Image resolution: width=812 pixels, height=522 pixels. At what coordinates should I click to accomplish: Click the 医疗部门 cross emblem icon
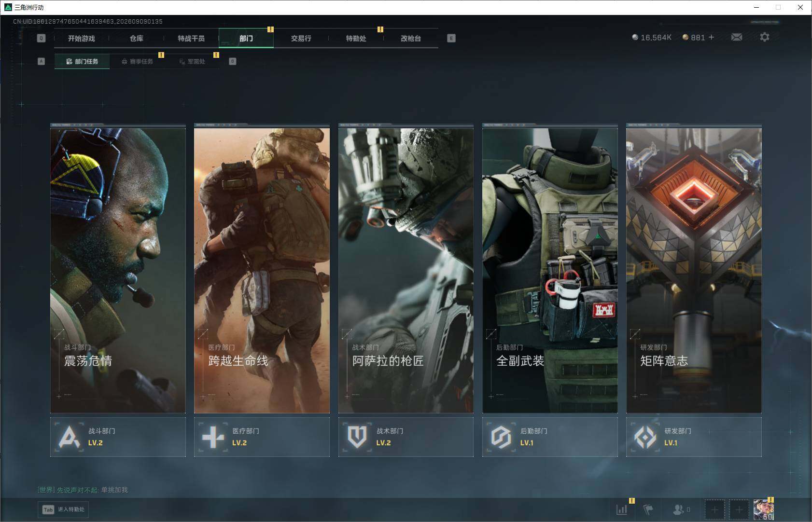pyautogui.click(x=213, y=437)
